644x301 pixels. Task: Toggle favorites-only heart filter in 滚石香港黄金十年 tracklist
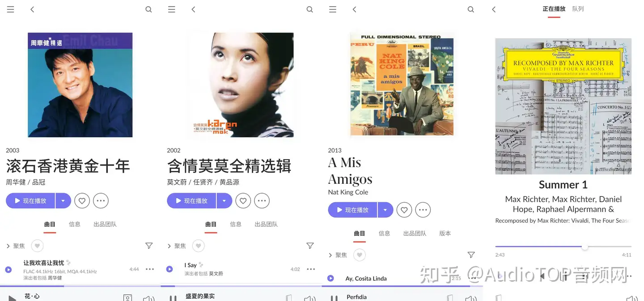(x=38, y=246)
